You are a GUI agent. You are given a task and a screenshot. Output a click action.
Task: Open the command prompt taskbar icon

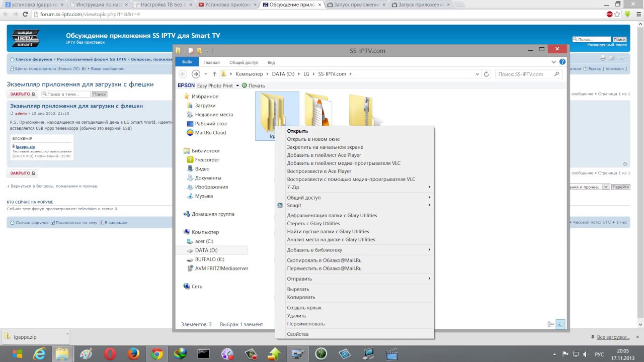point(204,354)
